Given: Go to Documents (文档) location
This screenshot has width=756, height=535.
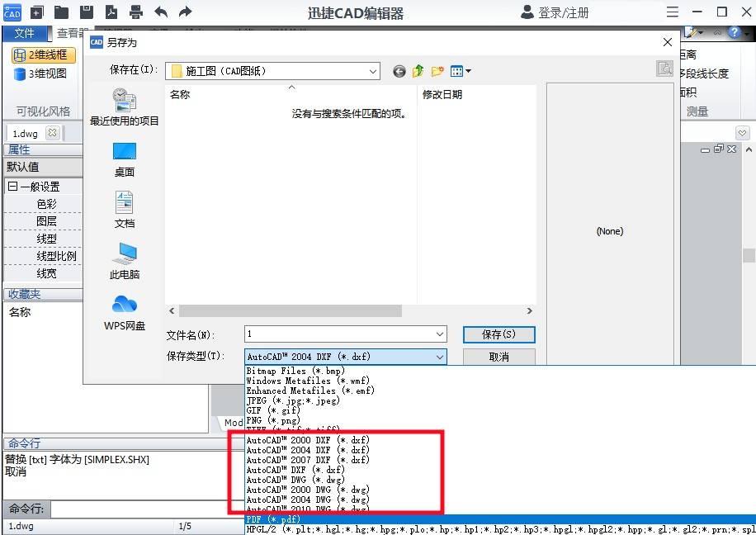Looking at the screenshot, I should [125, 210].
